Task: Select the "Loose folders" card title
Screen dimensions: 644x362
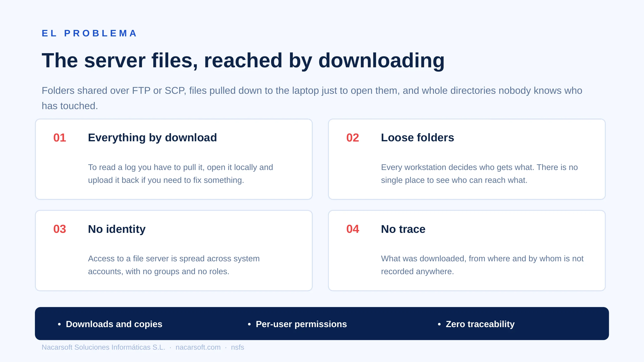Action: [x=417, y=138]
